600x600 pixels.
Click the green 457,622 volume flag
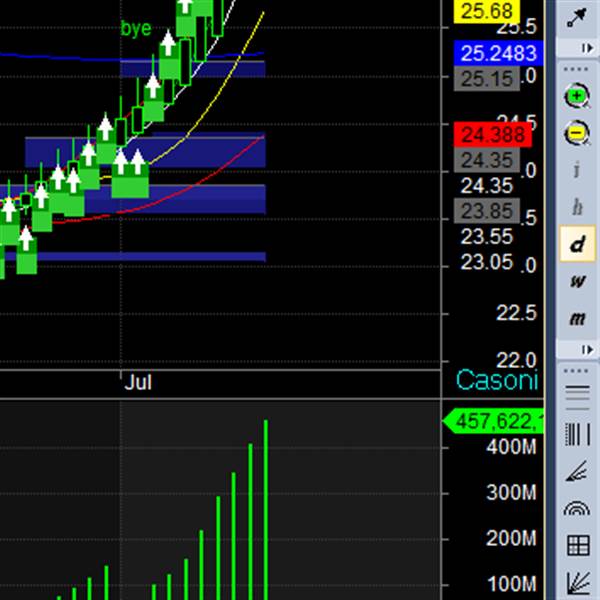493,421
